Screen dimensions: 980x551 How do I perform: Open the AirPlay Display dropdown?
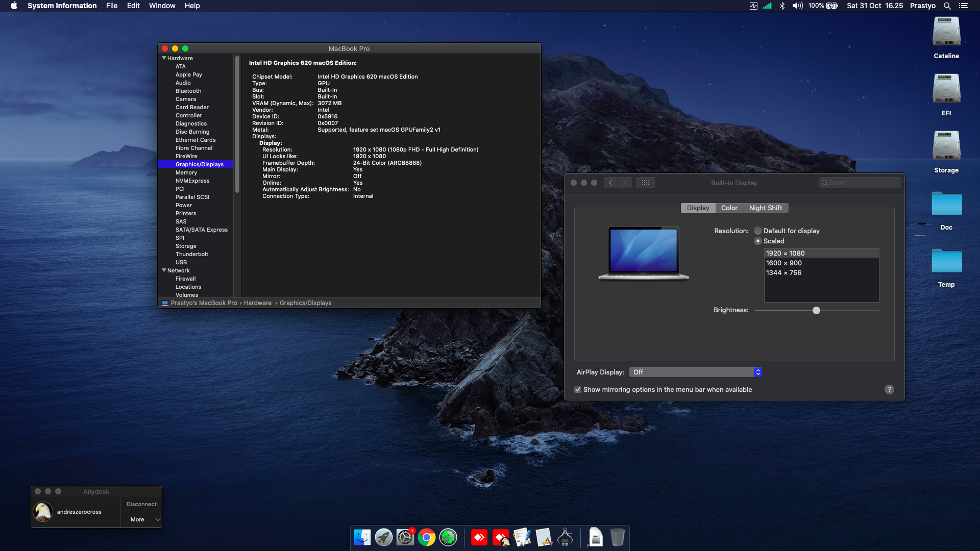(696, 372)
